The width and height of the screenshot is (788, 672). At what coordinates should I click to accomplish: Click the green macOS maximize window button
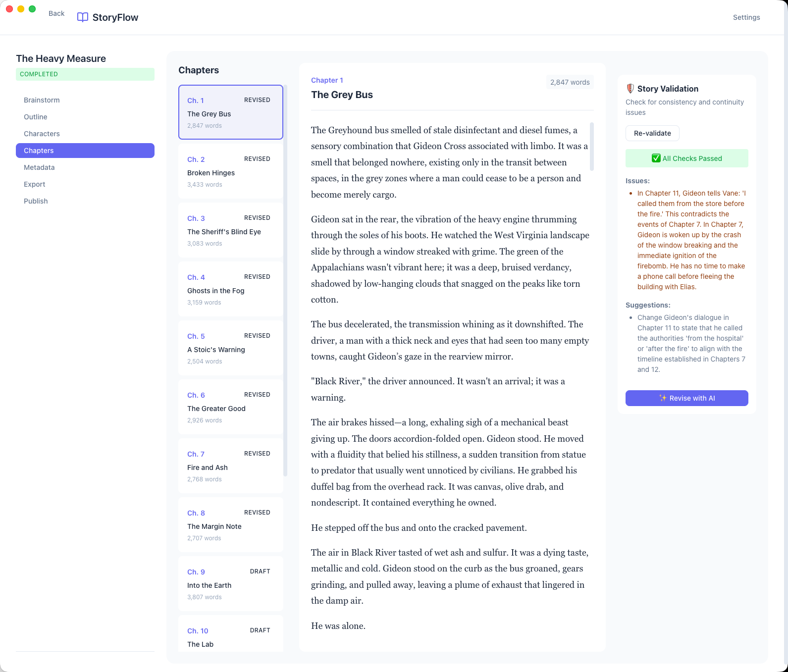(32, 9)
